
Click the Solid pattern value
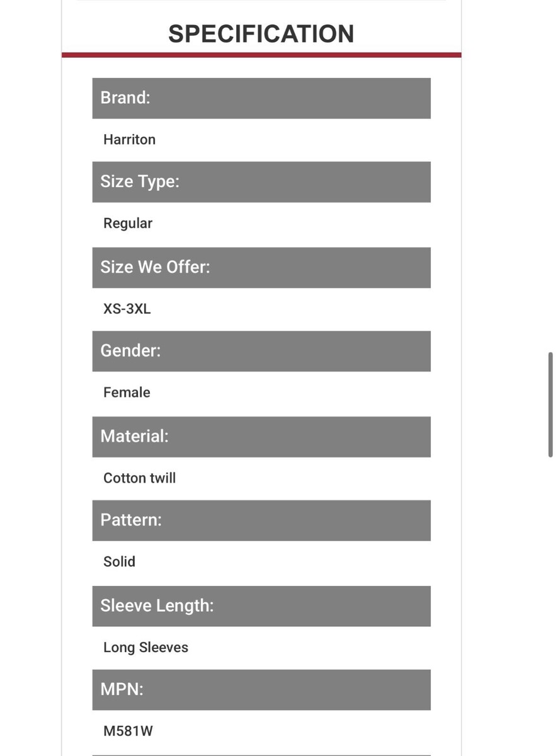click(x=119, y=561)
